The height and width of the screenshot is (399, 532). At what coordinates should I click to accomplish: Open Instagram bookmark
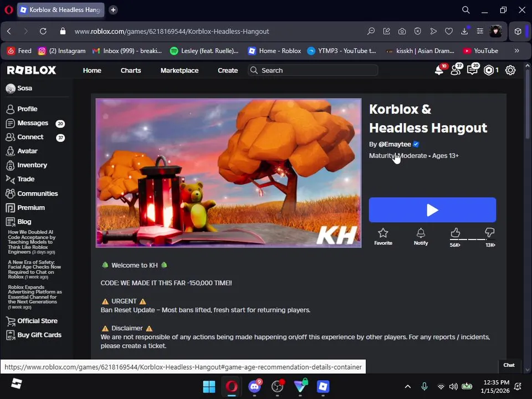(x=62, y=51)
